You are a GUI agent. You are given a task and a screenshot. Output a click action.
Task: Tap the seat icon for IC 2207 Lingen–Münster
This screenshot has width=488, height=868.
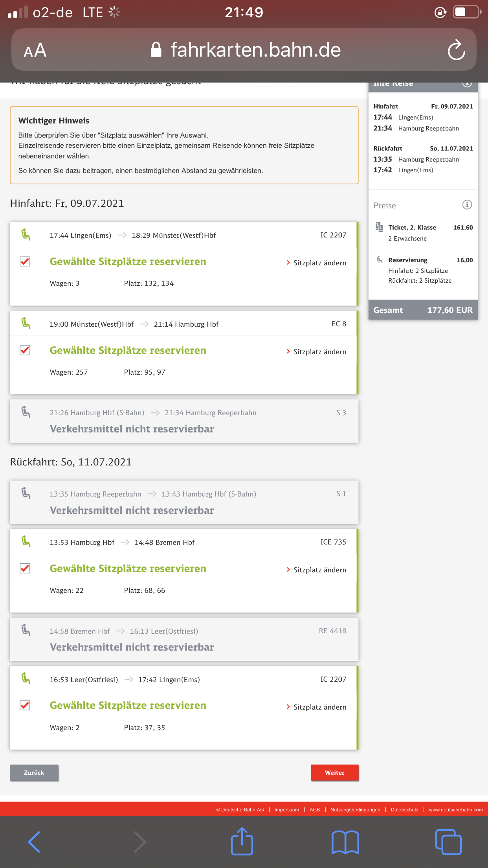26,235
